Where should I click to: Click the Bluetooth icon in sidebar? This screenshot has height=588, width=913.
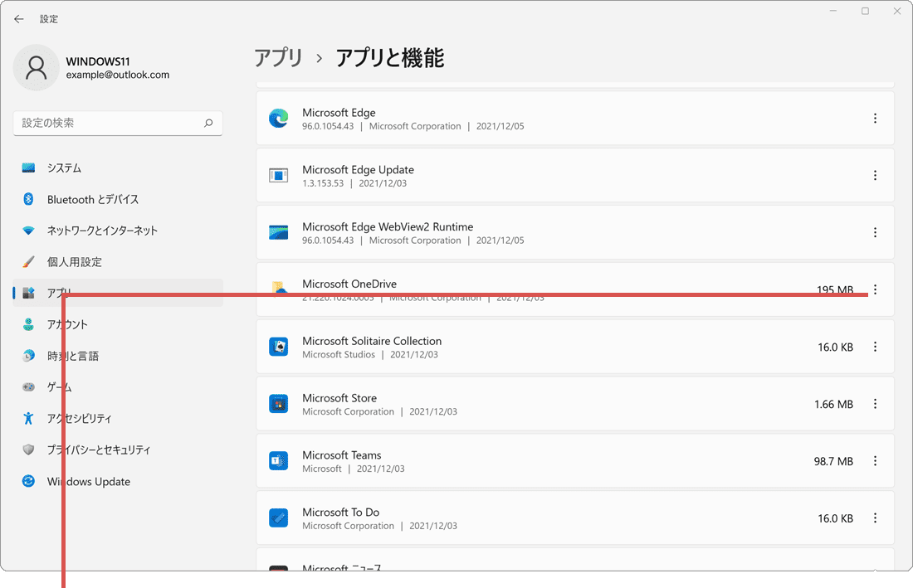pos(28,199)
